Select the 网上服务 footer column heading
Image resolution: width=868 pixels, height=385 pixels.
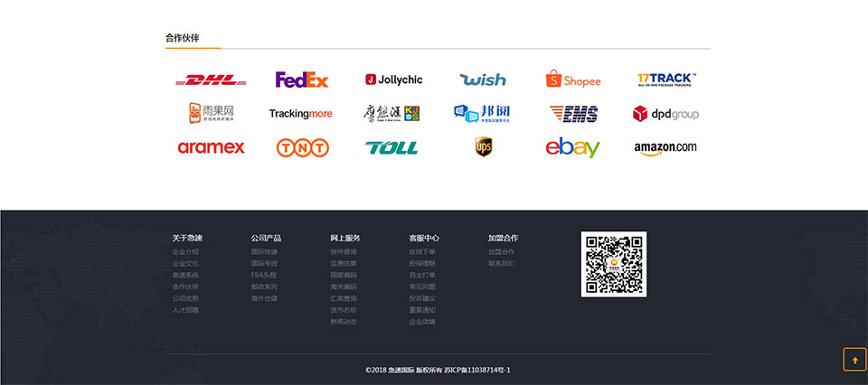click(345, 238)
